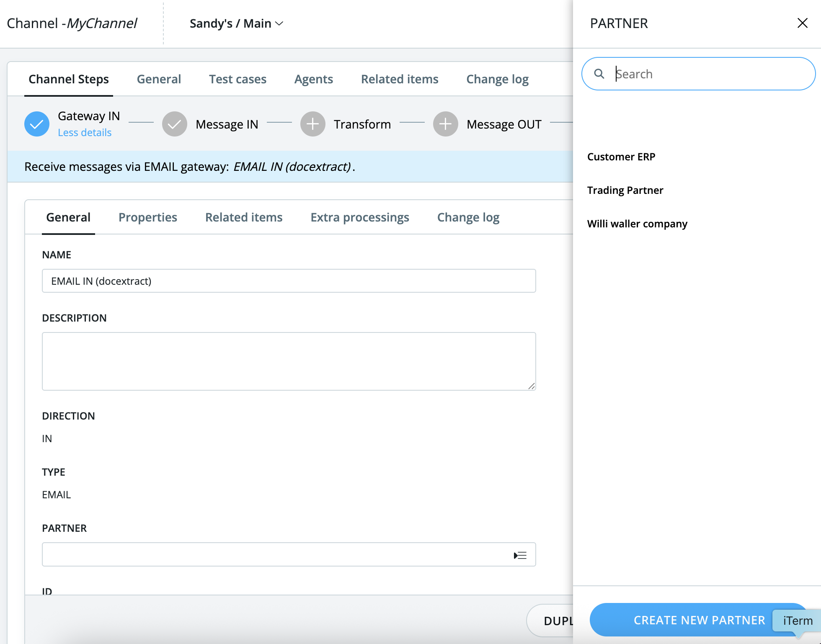Click into the DESCRIPTION text area

(289, 361)
